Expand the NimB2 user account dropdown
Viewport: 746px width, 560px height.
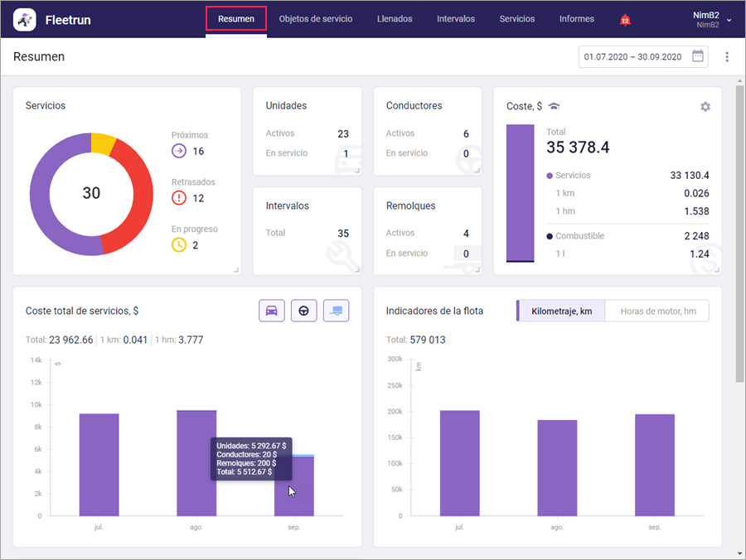tap(712, 20)
